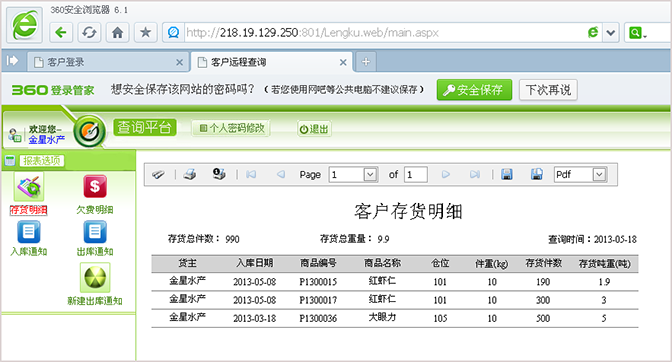
Task: Save report with first floppy disk icon
Action: coord(507,174)
